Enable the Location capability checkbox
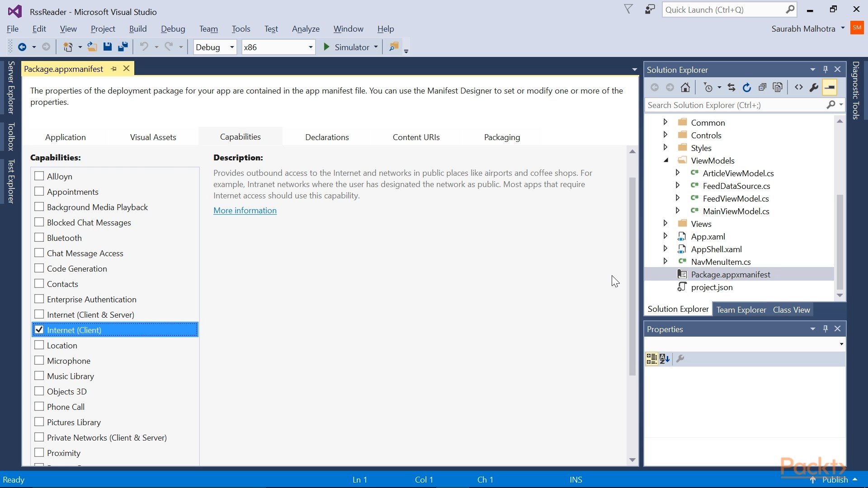Image resolution: width=868 pixels, height=488 pixels. 39,345
